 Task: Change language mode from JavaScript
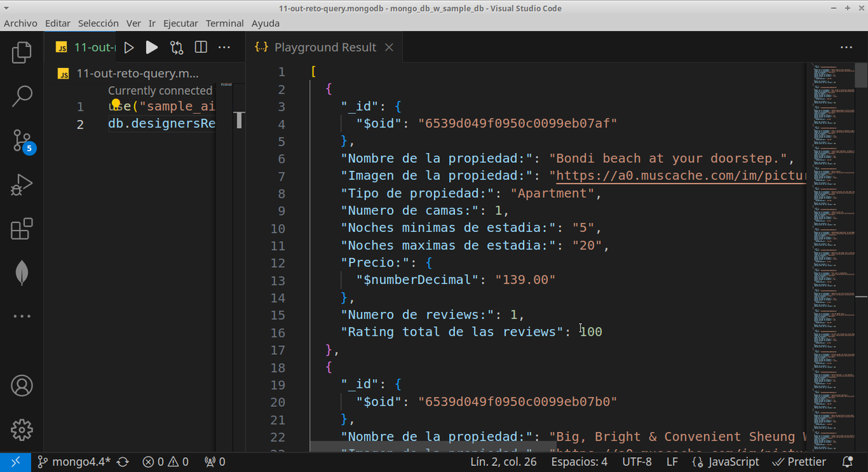(x=725, y=462)
